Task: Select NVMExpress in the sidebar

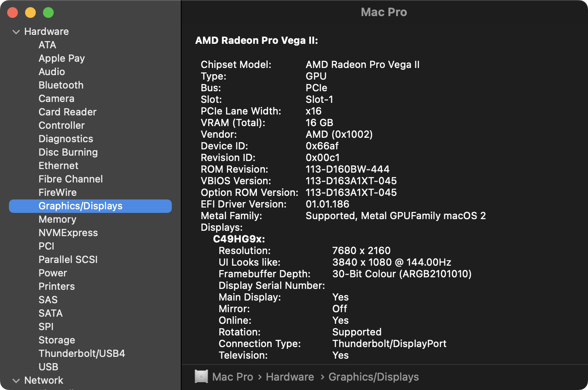Action: pos(68,233)
